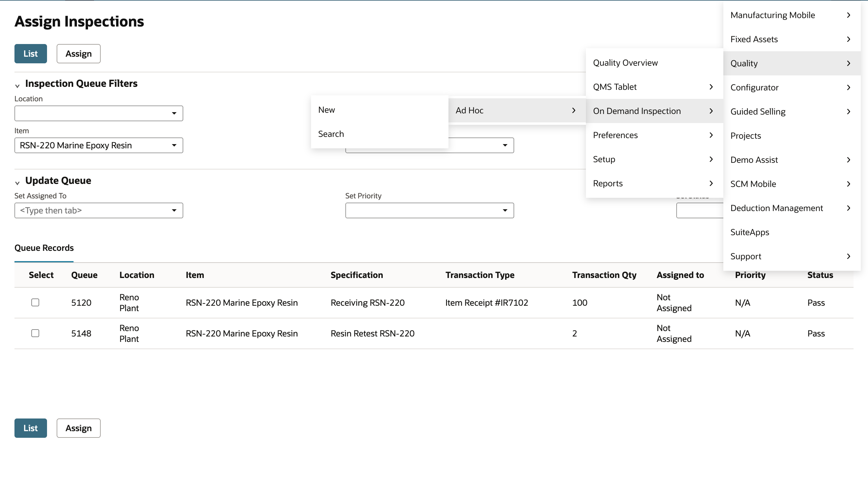This screenshot has height=480, width=868.
Task: Click the SuiteApps menu item
Action: pyautogui.click(x=792, y=232)
